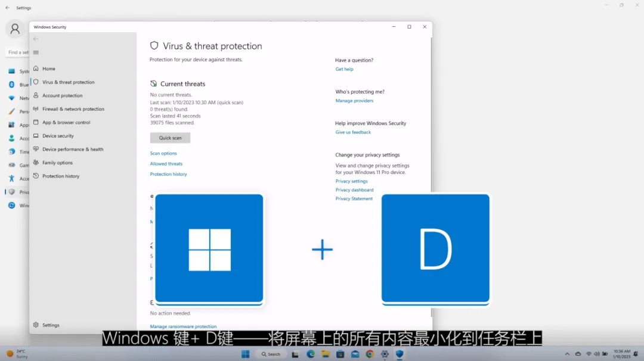Screen dimensions: 644x361
Task: Start a Quick scan
Action: tap(170, 138)
